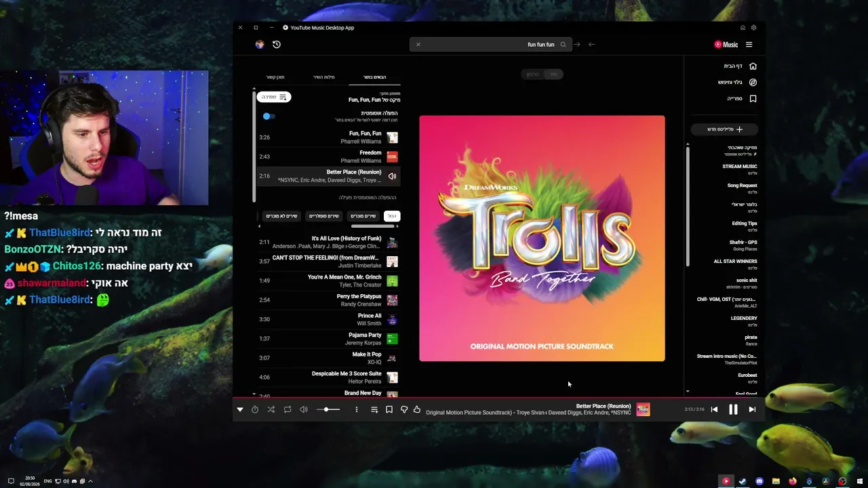
Task: Open the three-dot song options menu
Action: (x=357, y=409)
